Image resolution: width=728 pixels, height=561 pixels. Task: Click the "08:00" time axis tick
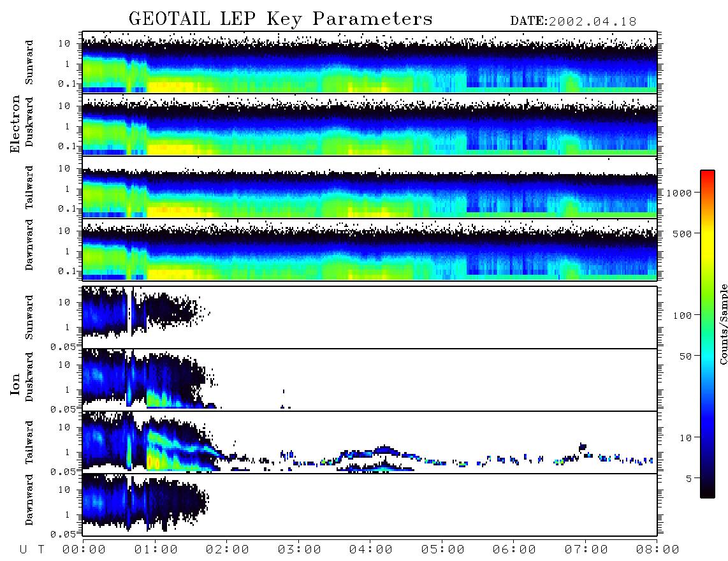coord(658,550)
